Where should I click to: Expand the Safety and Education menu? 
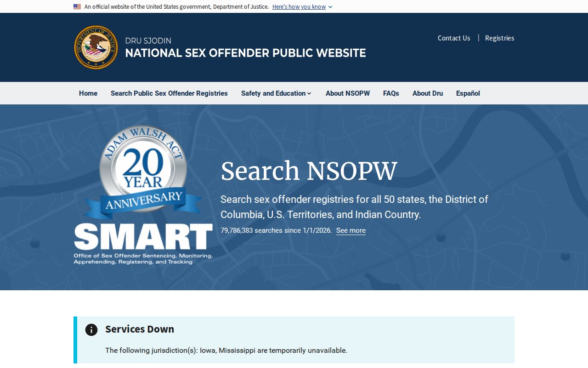pos(276,93)
